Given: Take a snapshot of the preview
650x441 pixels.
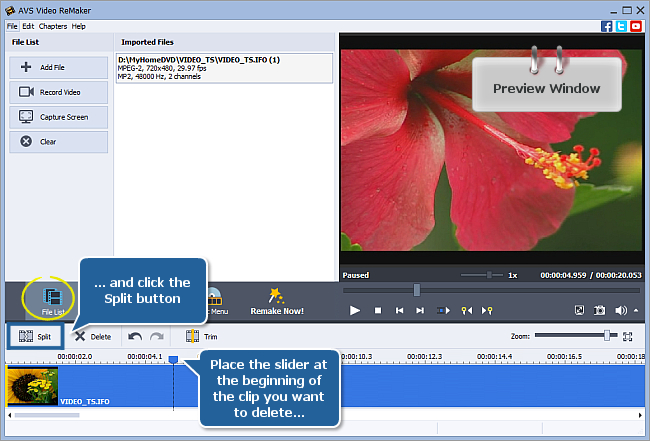Looking at the screenshot, I should (x=599, y=310).
